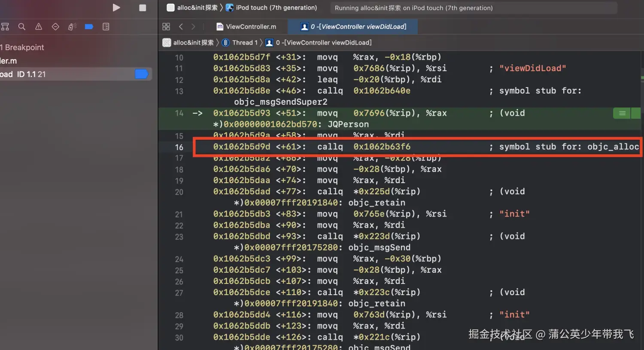Open the Debug navigator icon
Viewport: 644px width, 350px height.
[x=72, y=27]
